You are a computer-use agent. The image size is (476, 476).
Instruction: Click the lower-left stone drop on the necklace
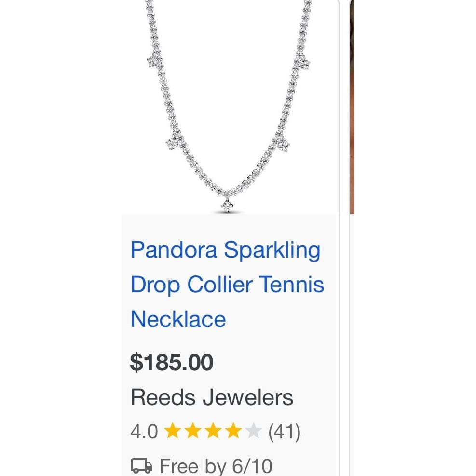tap(173, 142)
